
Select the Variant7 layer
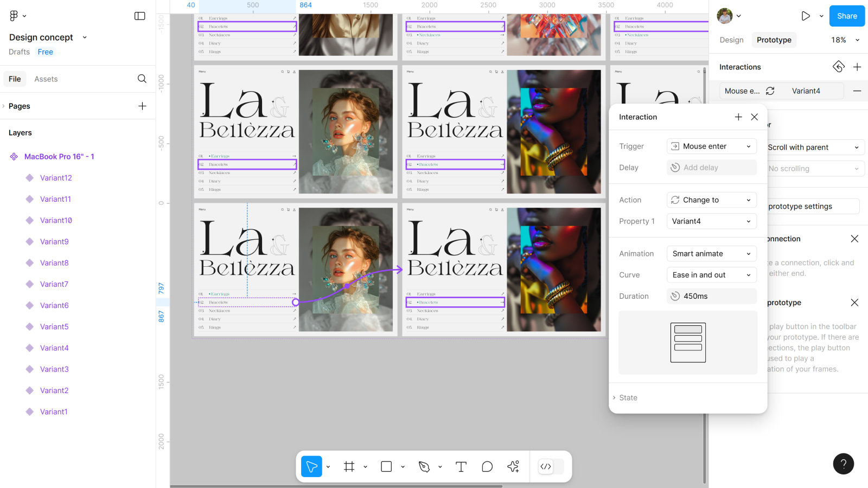pyautogui.click(x=54, y=284)
